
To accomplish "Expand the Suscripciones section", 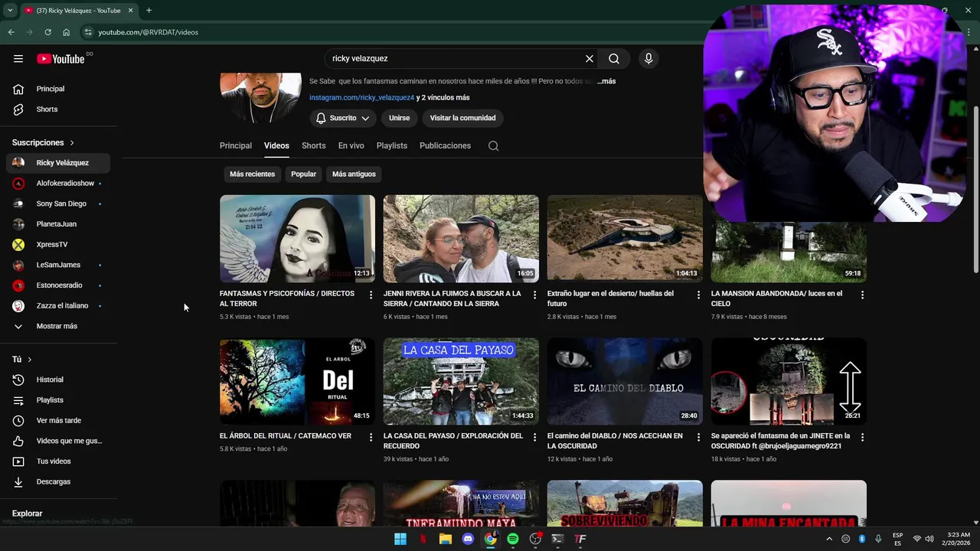I will (43, 142).
